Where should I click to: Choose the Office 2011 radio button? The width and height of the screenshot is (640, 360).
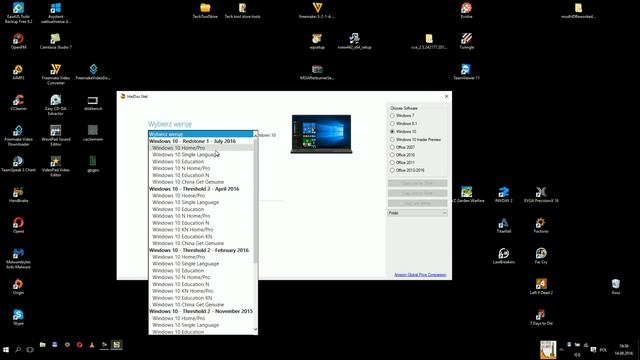[392, 163]
